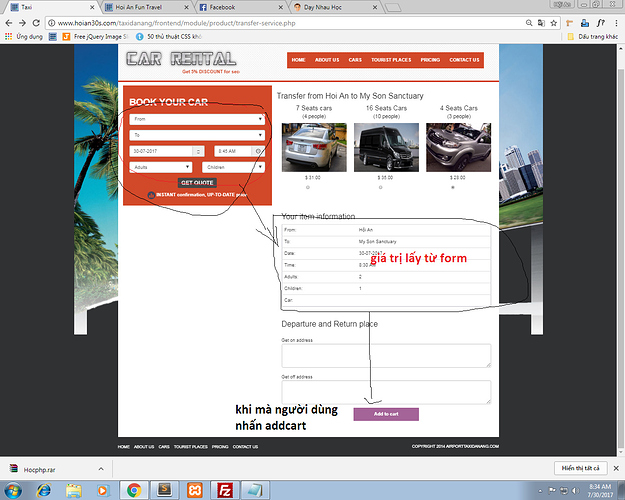Click the browser back arrow
625x500 pixels.
(x=8, y=22)
